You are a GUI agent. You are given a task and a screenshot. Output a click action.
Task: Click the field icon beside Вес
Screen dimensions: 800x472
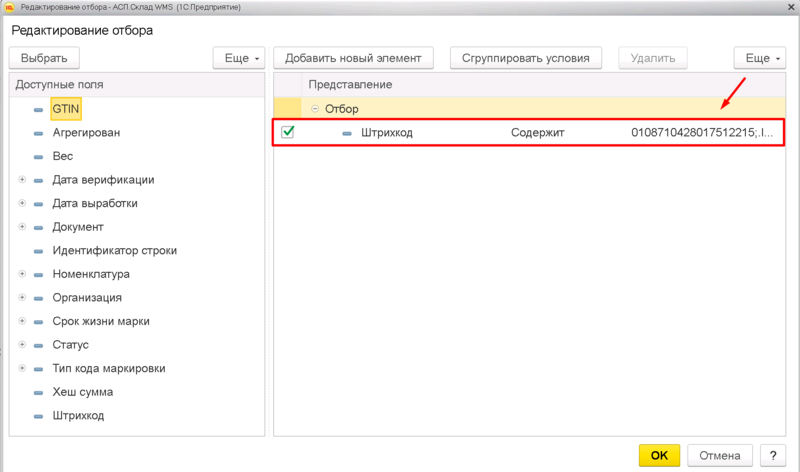[38, 157]
